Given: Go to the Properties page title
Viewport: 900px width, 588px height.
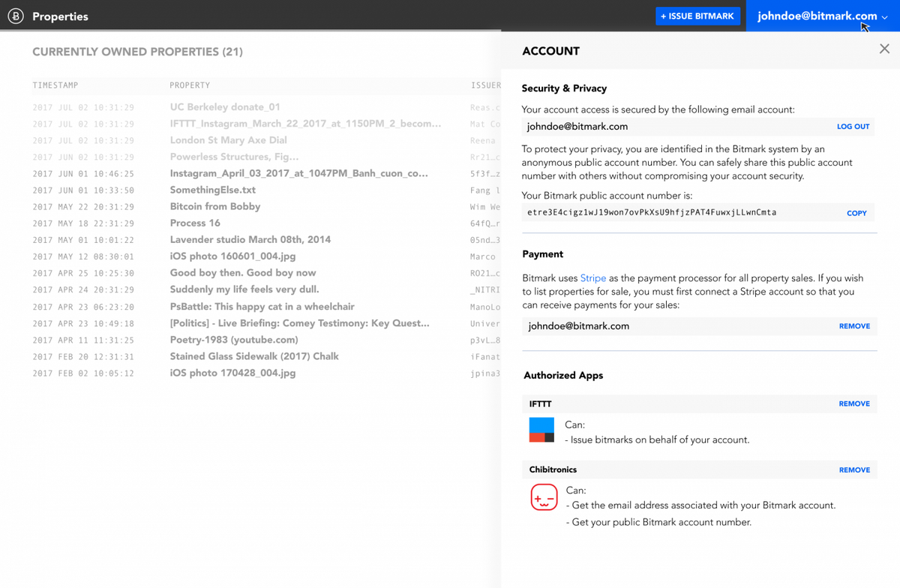Looking at the screenshot, I should [60, 16].
